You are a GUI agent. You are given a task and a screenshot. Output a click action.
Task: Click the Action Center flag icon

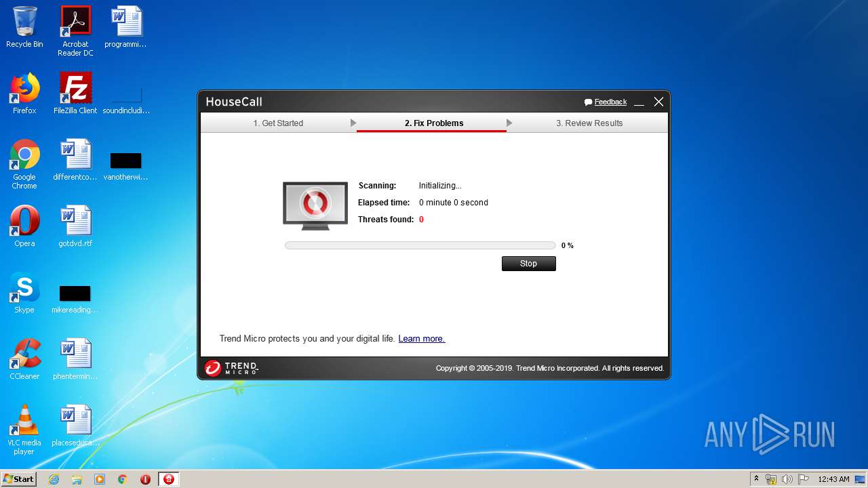pos(803,479)
